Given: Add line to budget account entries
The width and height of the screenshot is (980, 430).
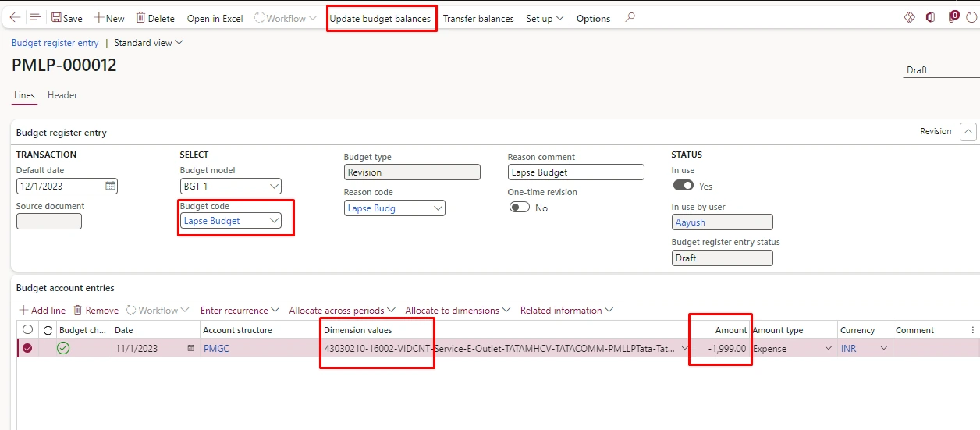Looking at the screenshot, I should [x=42, y=311].
